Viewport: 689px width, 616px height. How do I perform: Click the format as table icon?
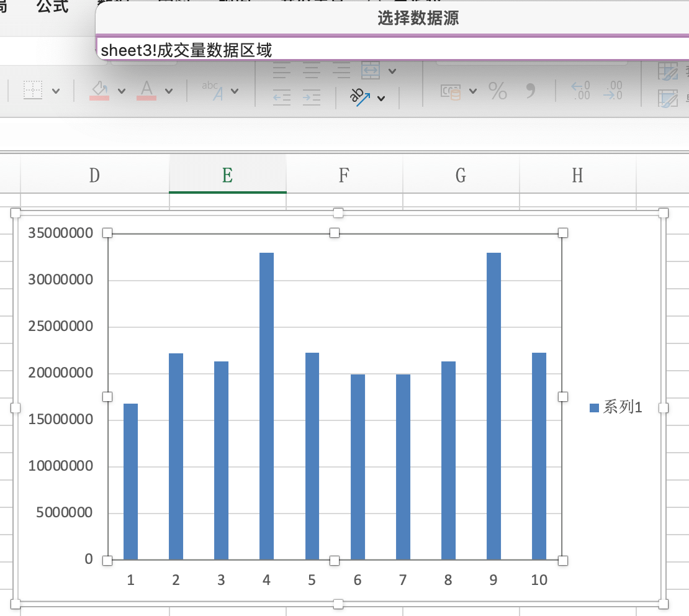(668, 71)
